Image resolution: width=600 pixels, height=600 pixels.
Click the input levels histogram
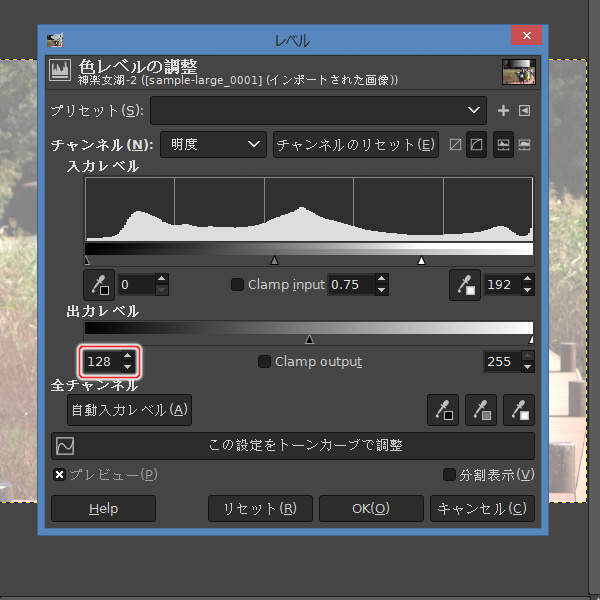[309, 209]
